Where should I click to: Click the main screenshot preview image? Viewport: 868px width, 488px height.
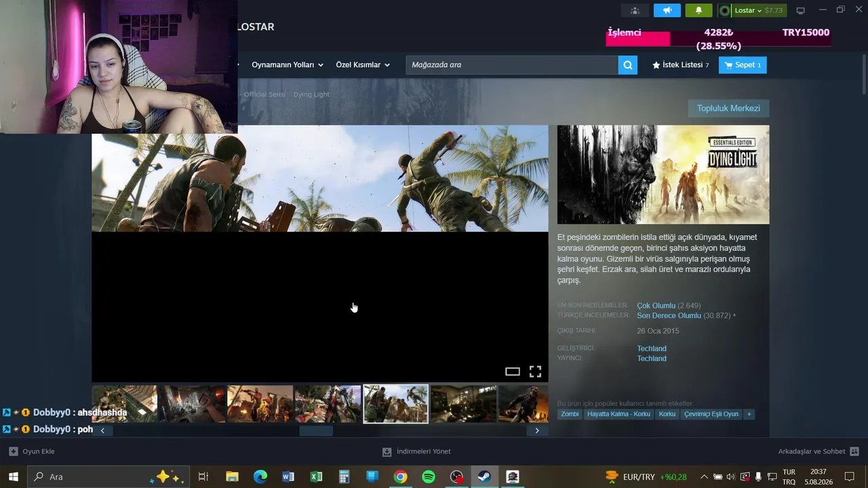pyautogui.click(x=320, y=253)
